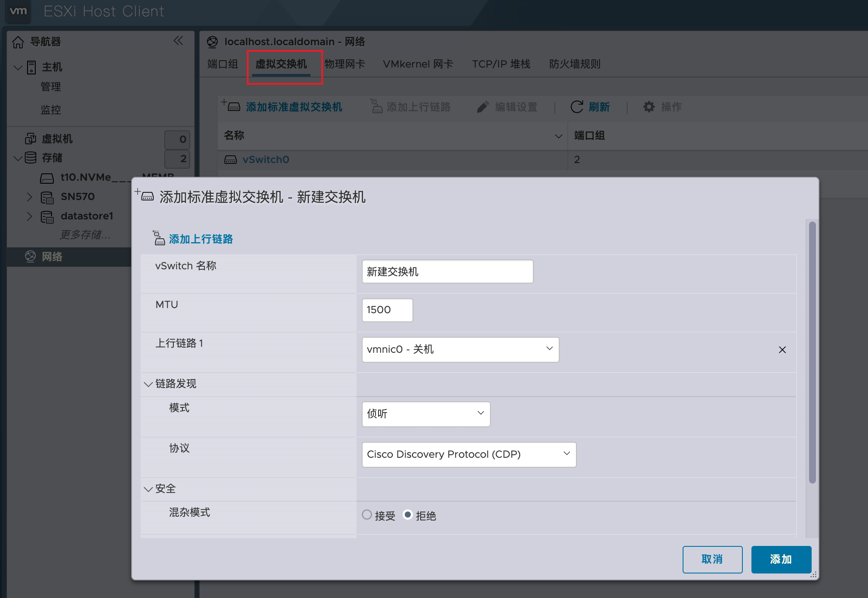Collapse the 主机 tree node
This screenshot has height=598, width=868.
(x=18, y=68)
